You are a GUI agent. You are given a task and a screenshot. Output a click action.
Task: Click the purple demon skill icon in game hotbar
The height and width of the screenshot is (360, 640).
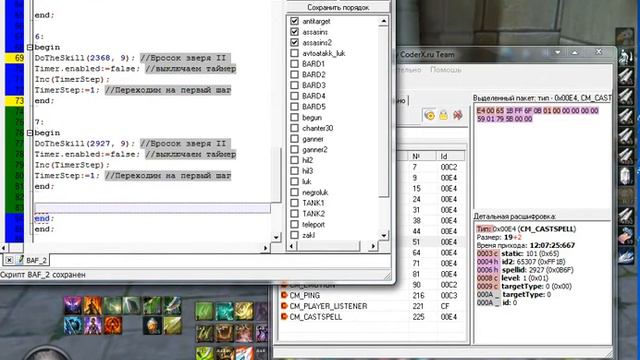pyautogui.click(x=73, y=306)
